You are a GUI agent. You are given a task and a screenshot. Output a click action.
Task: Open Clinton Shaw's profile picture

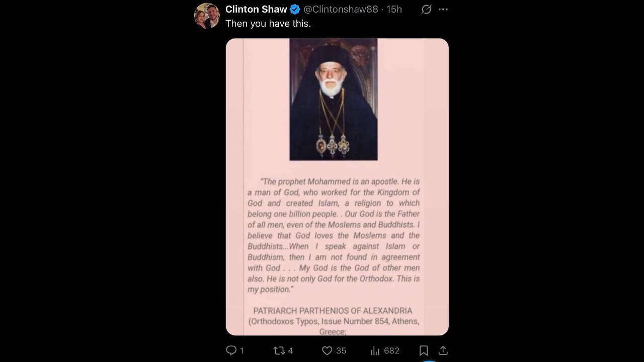pos(207,16)
